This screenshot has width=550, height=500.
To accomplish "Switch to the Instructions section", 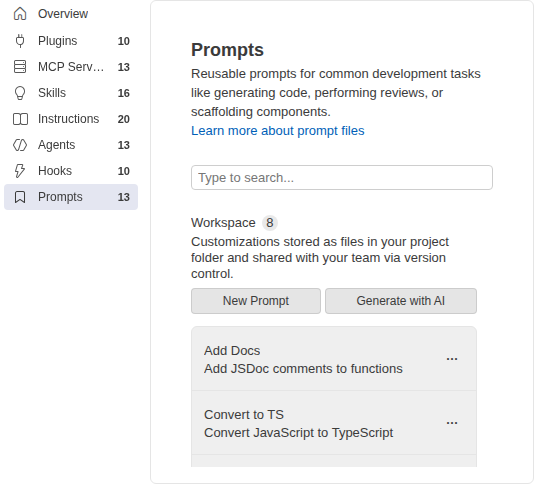I will point(71,119).
